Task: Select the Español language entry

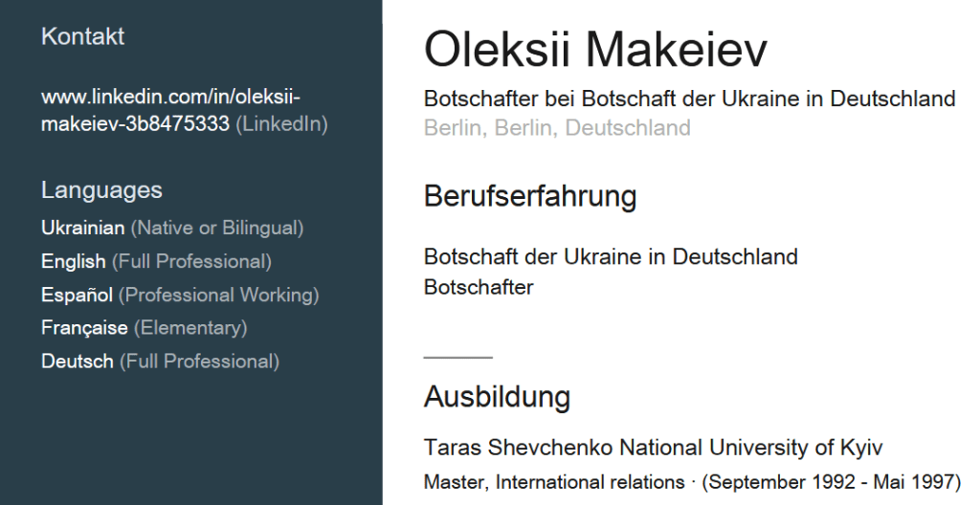Action: [x=77, y=295]
